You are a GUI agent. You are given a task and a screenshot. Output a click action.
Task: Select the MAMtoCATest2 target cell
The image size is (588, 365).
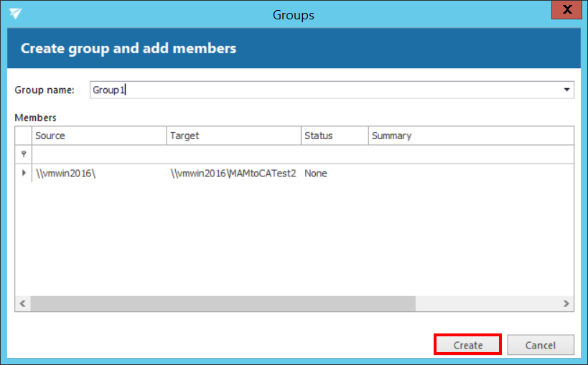click(x=233, y=174)
